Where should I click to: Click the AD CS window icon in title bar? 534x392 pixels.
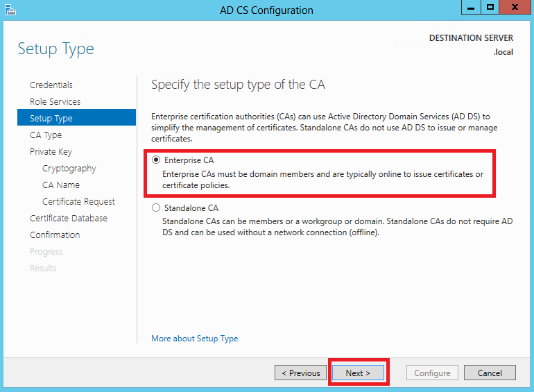(9, 10)
